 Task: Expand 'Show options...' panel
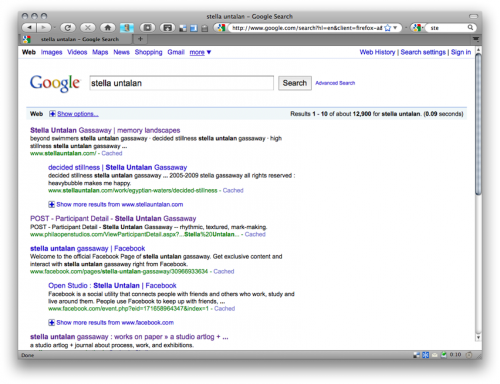(74, 114)
